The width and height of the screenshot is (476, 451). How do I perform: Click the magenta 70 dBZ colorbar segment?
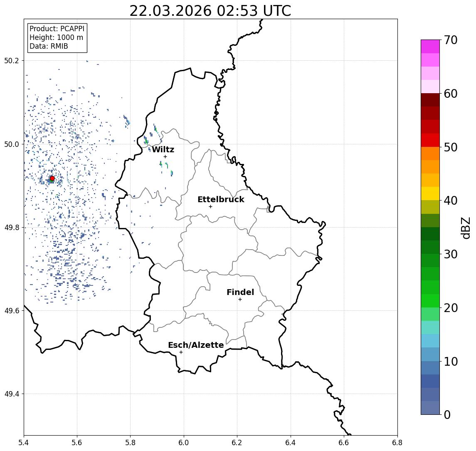[x=430, y=47]
